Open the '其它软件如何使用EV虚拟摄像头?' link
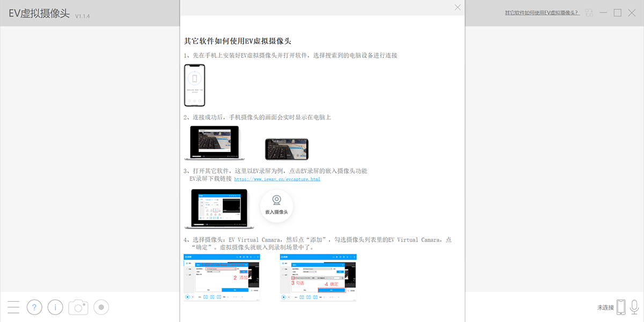Image resolution: width=644 pixels, height=322 pixels. pyautogui.click(x=542, y=12)
